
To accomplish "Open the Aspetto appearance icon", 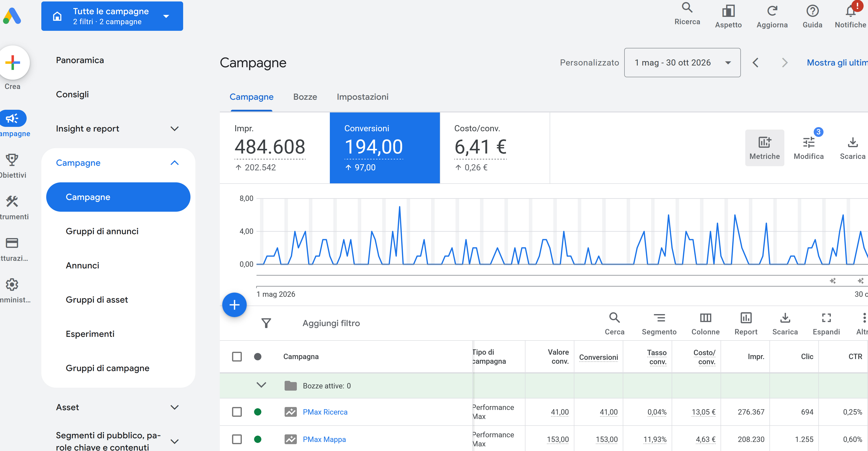I will coord(728,11).
